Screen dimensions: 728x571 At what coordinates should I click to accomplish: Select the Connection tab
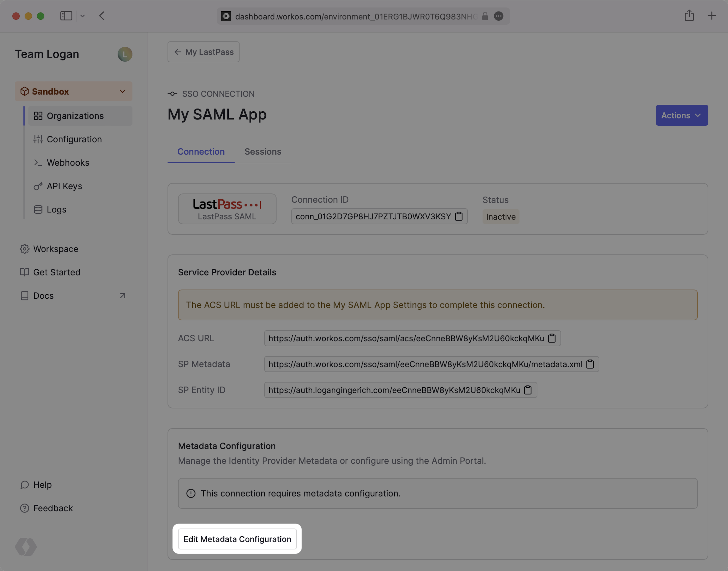[201, 152]
